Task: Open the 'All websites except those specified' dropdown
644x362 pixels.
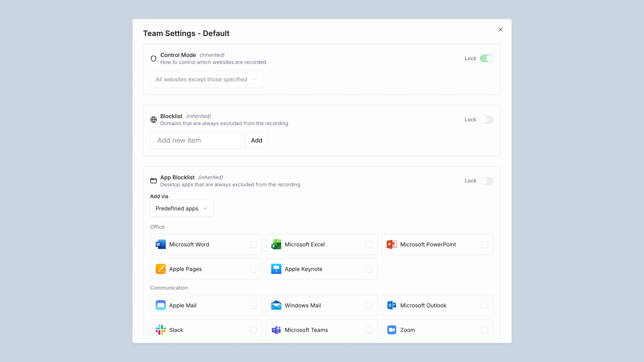Action: 206,79
